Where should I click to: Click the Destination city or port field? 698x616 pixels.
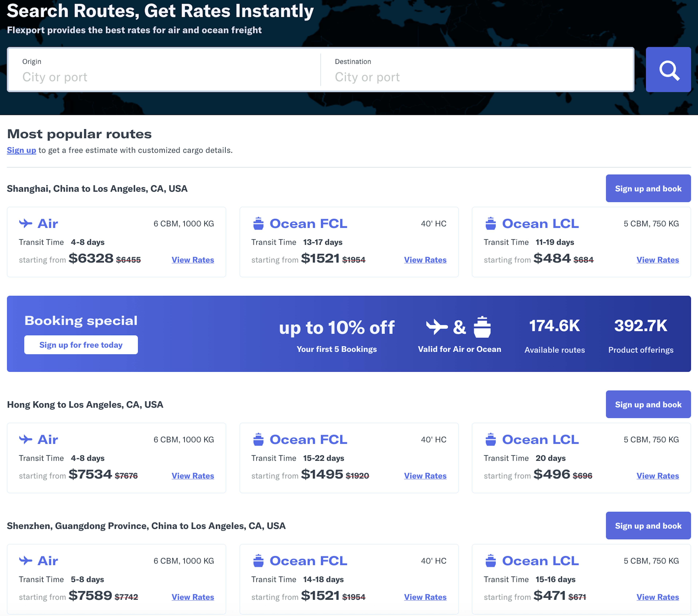[x=444, y=77]
